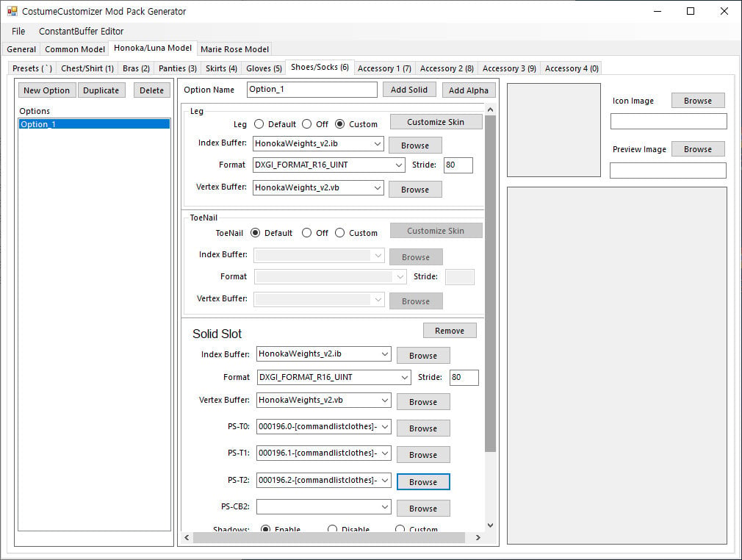Open ConstantBuffer Editor menu
This screenshot has width=742, height=560.
pos(81,32)
